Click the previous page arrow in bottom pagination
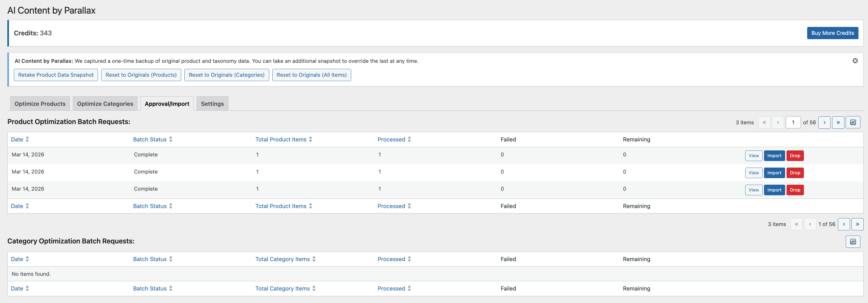This screenshot has height=303, width=868. pyautogui.click(x=810, y=224)
